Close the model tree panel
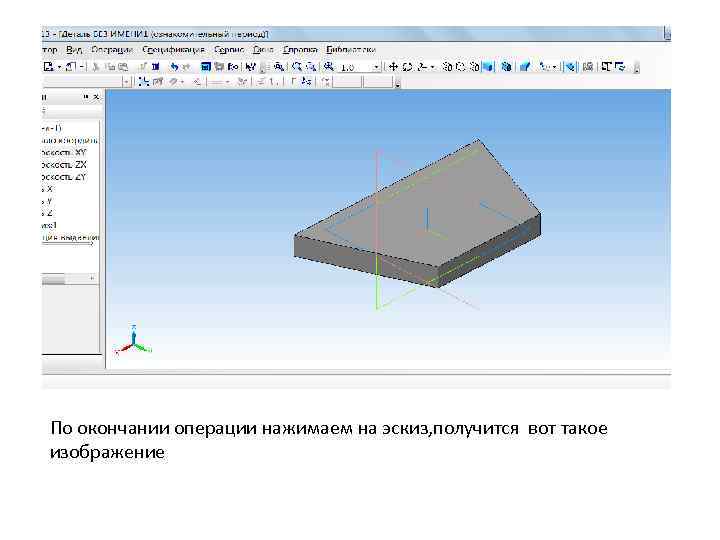This screenshot has height=540, width=720. (x=96, y=97)
